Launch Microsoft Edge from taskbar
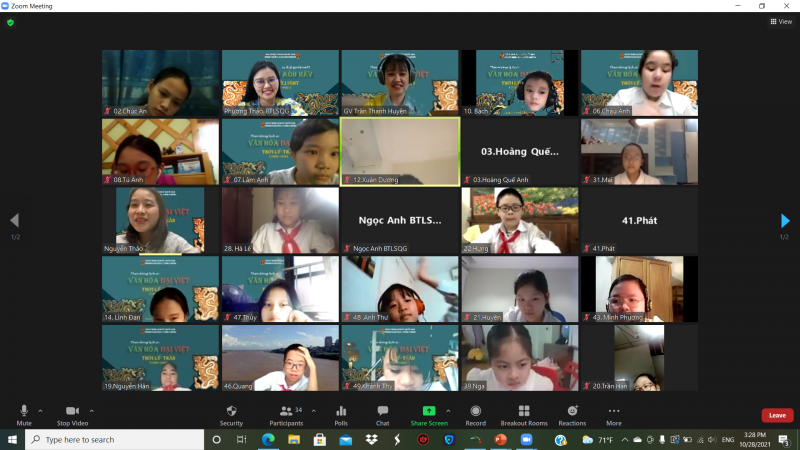Screen dimensions: 800x450 (x=268, y=439)
